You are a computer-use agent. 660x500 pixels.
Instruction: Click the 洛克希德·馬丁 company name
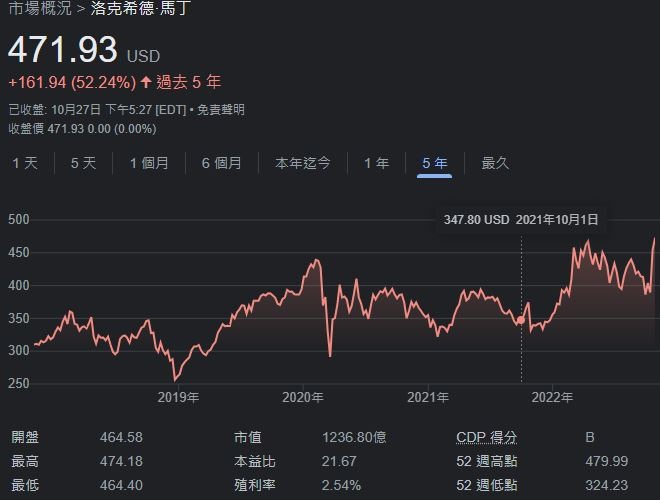[141, 8]
